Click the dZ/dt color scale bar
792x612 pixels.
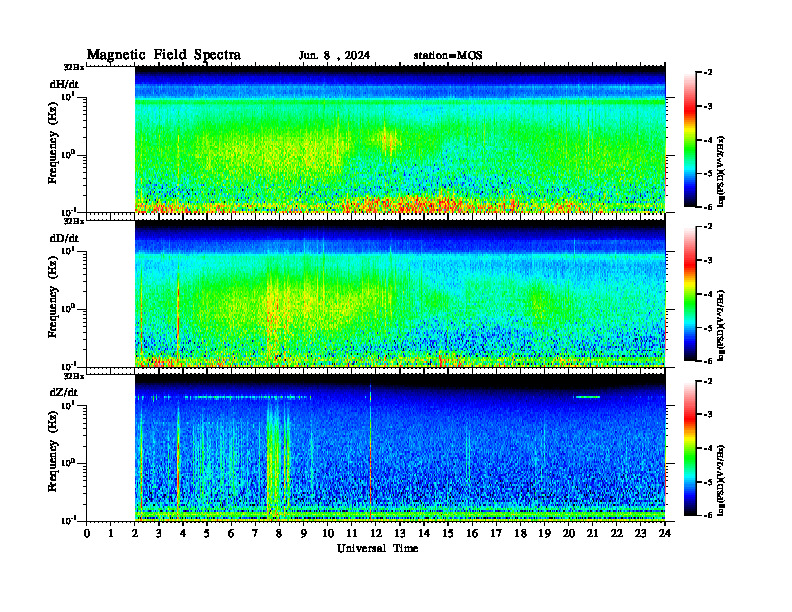[x=689, y=448]
